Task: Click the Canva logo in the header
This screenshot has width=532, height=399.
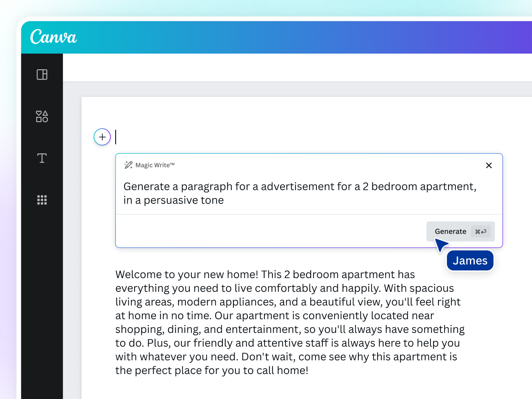Action: click(x=53, y=37)
